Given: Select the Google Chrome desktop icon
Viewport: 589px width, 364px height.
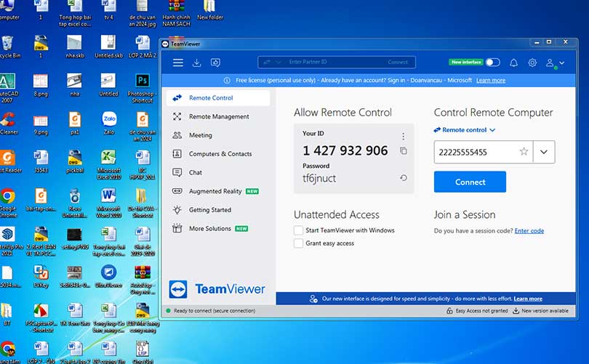Looking at the screenshot, I should tap(8, 203).
